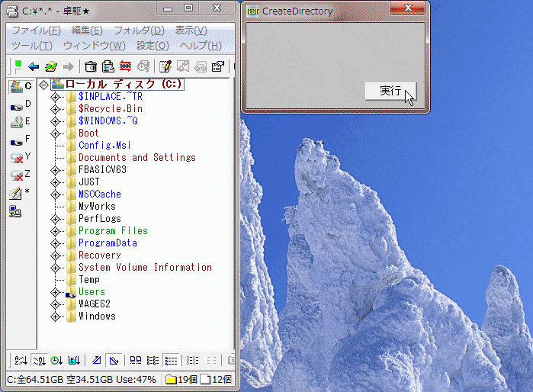The height and width of the screenshot is (392, 533).
Task: Enable the small list view mode button
Action: click(153, 360)
